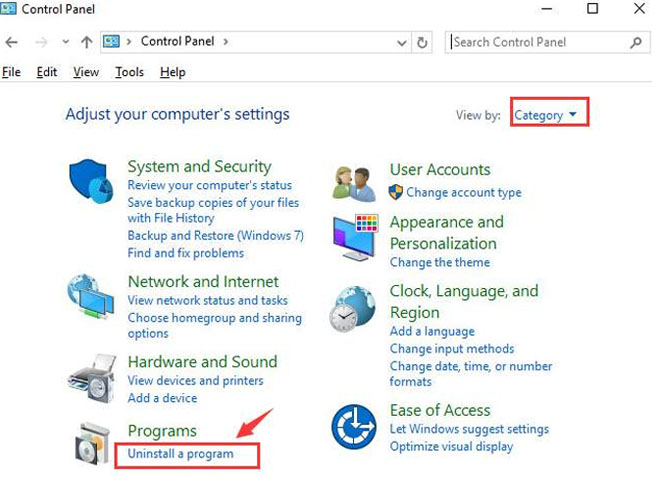Click Uninstall a program
652x488 pixels.
point(180,453)
